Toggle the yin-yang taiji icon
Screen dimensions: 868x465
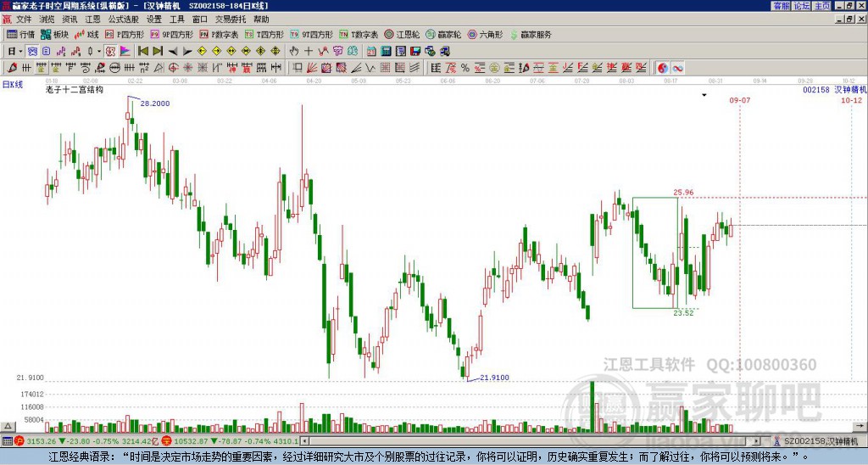pos(663,68)
